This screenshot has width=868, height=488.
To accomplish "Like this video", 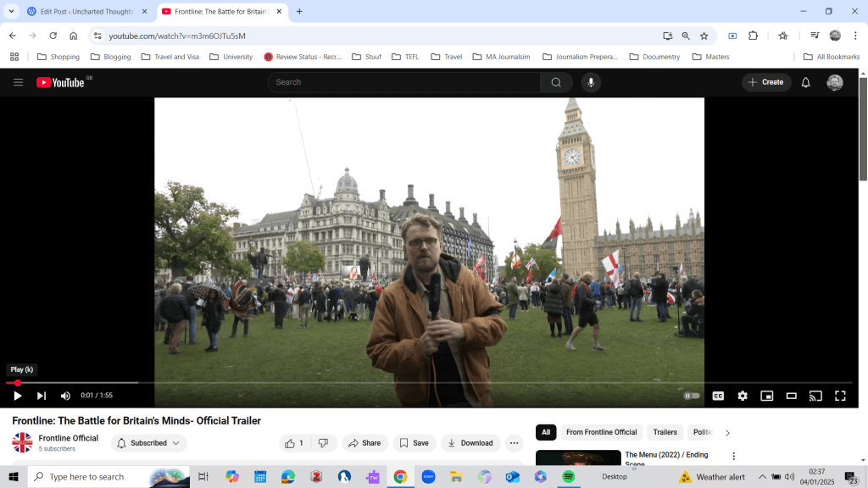I will coord(294,443).
